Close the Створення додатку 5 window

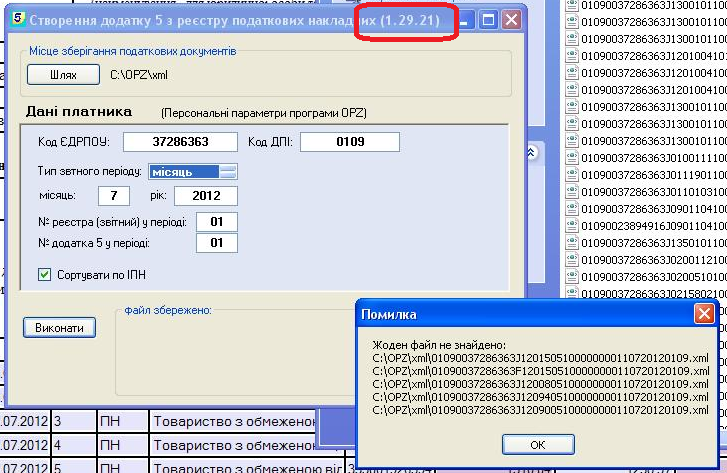pos(511,19)
